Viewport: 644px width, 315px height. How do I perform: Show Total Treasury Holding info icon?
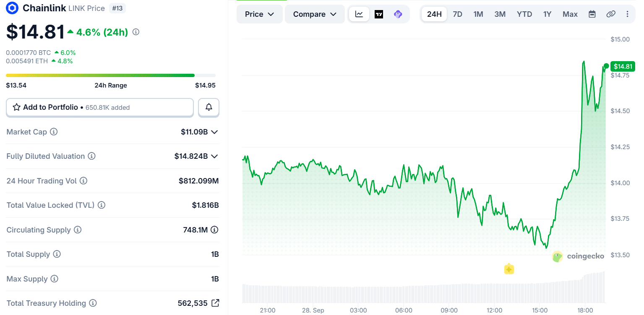click(x=93, y=303)
